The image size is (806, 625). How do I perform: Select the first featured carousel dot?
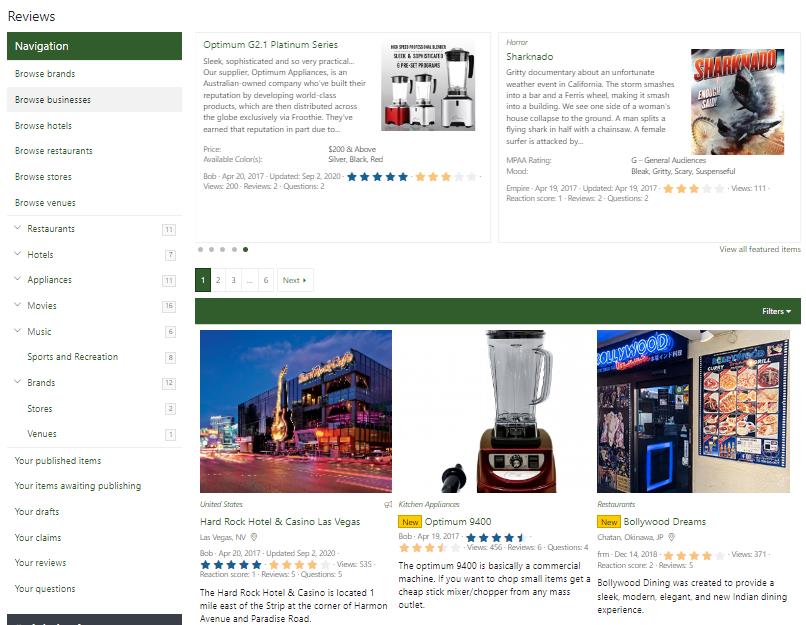tap(200, 249)
